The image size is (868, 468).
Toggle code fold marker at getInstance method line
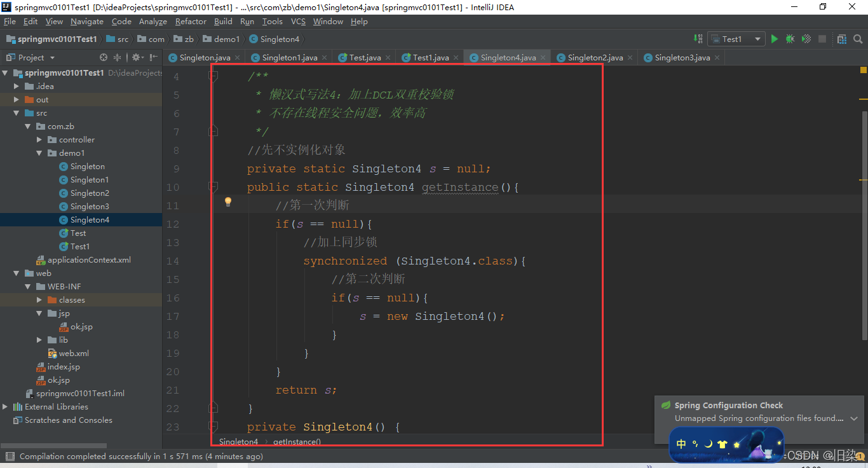[x=214, y=187]
